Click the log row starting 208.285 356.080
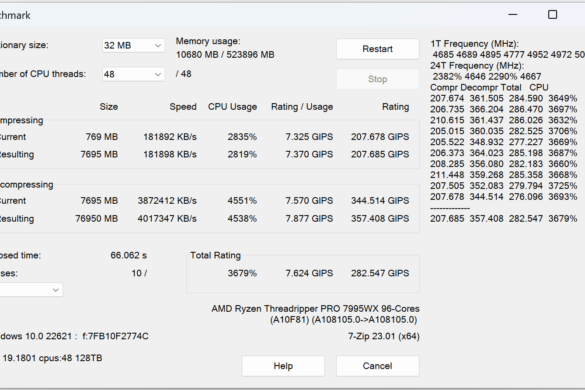This screenshot has width=585, height=390. point(504,164)
